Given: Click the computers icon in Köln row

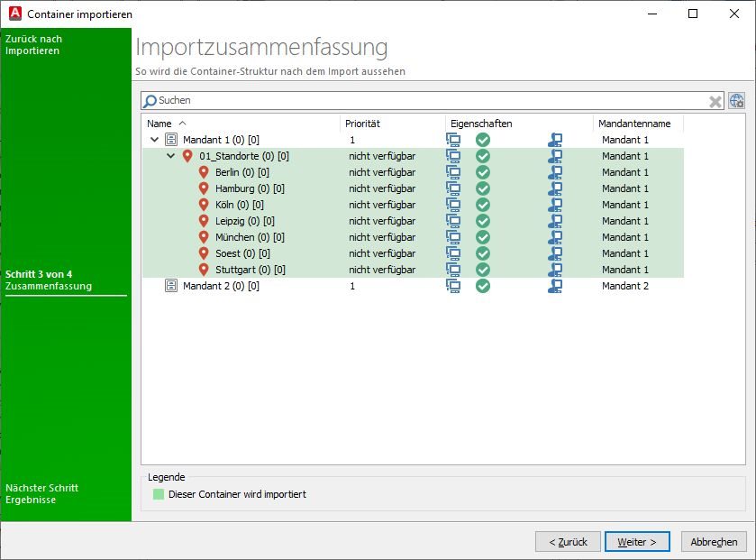Looking at the screenshot, I should tap(453, 205).
